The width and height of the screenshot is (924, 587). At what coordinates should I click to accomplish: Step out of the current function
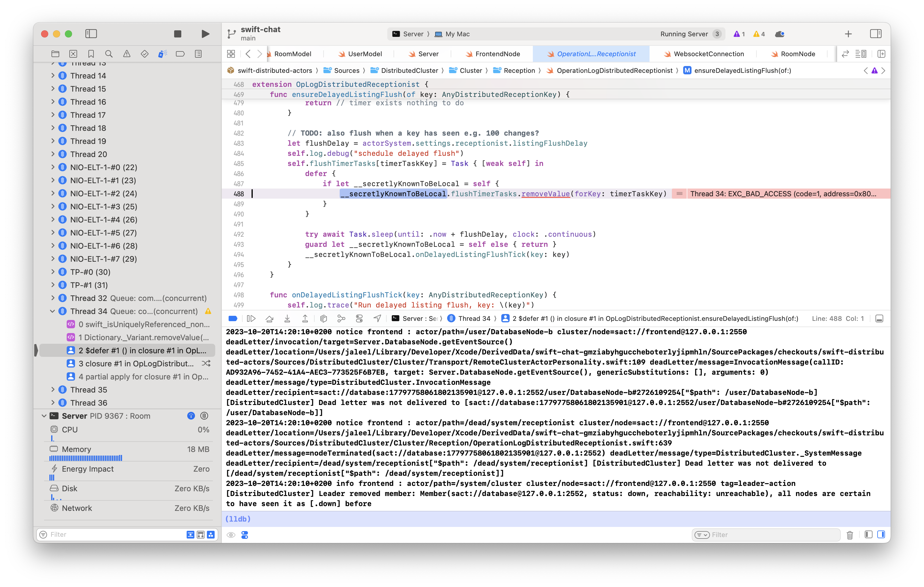pos(305,318)
